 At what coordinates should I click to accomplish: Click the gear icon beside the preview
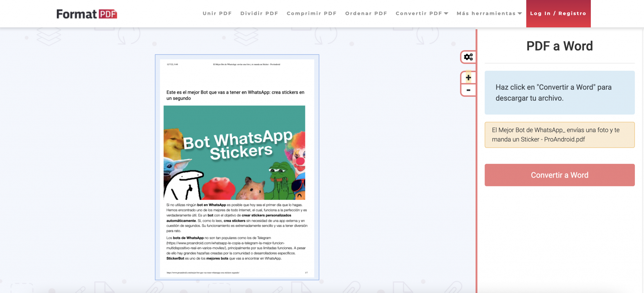pos(468,57)
